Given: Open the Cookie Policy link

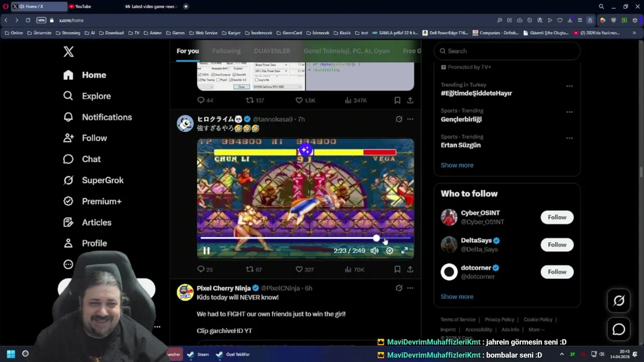Looking at the screenshot, I should [538, 319].
